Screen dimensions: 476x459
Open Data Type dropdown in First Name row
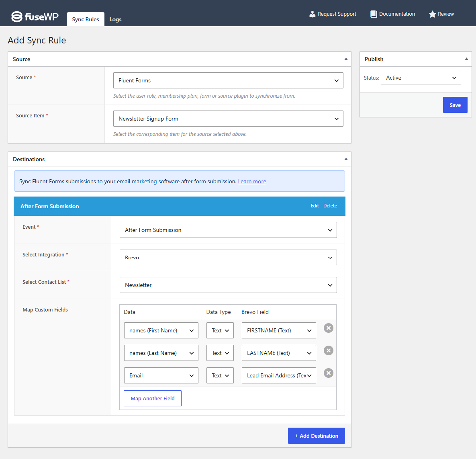click(x=220, y=330)
